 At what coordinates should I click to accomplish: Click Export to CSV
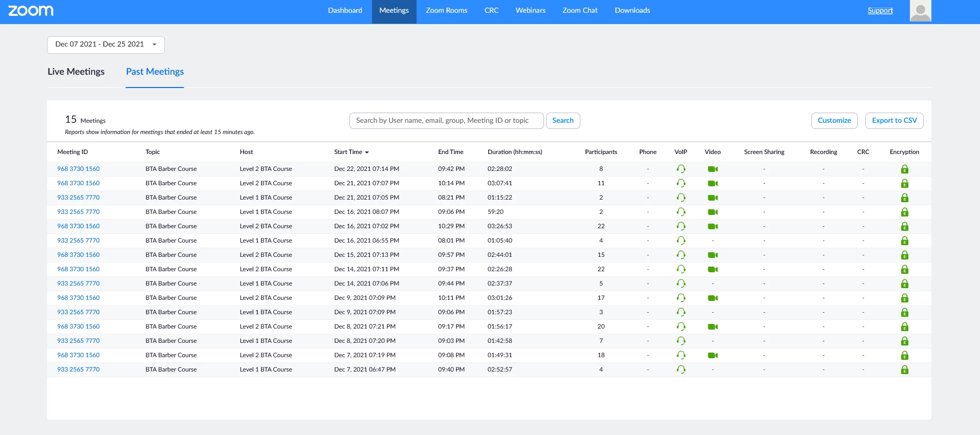pyautogui.click(x=895, y=121)
